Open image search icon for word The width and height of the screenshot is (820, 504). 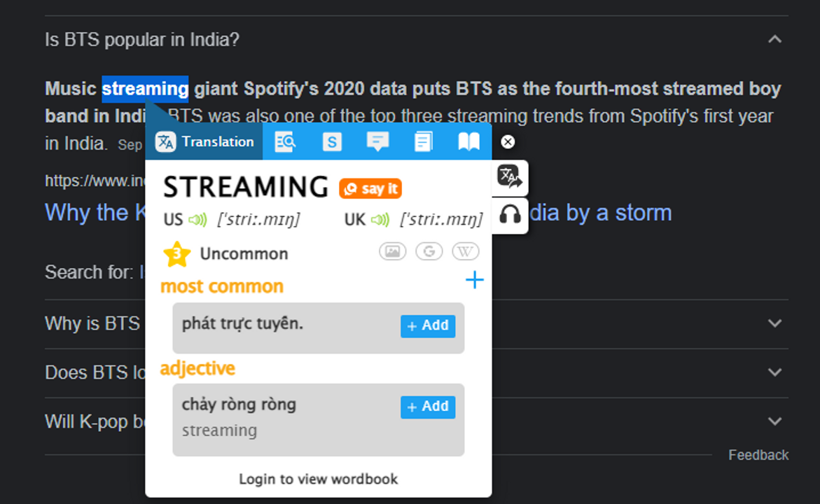point(393,251)
